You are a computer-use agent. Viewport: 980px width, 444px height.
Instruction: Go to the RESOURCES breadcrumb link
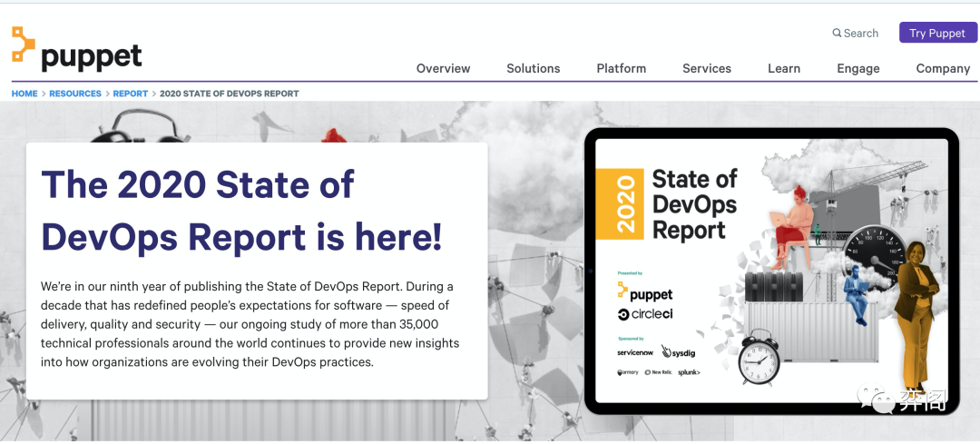pyautogui.click(x=75, y=94)
